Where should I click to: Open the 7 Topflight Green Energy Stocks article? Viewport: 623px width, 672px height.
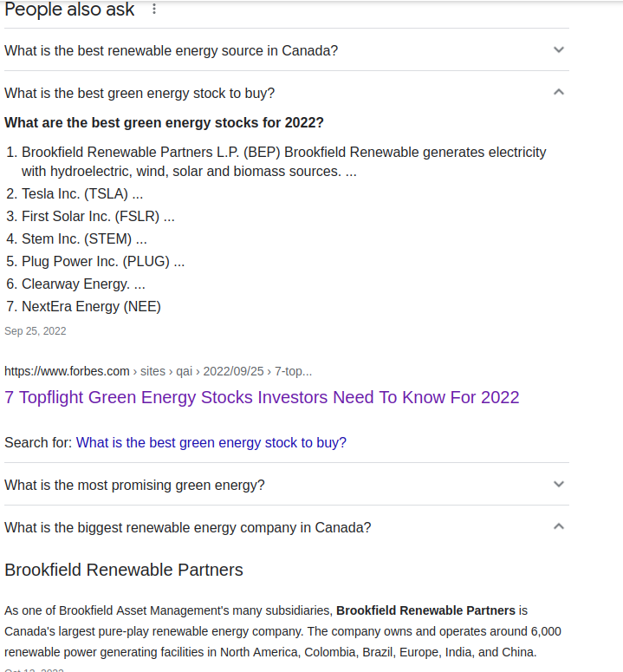tap(262, 397)
